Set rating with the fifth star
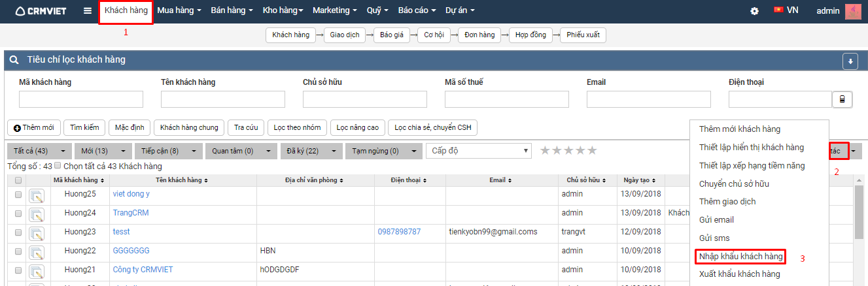 592,151
